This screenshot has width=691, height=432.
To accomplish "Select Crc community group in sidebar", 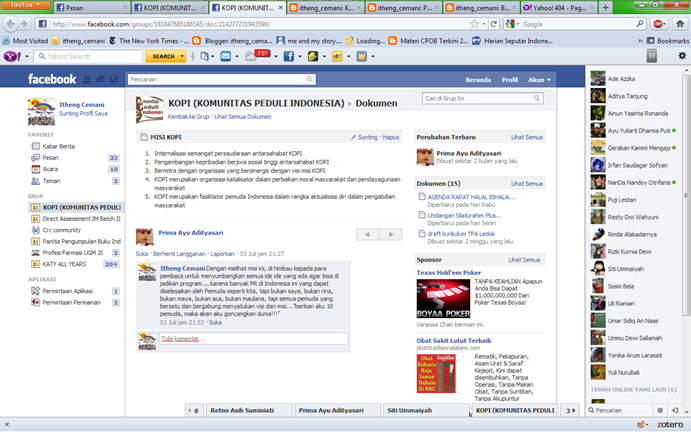I will 62,230.
